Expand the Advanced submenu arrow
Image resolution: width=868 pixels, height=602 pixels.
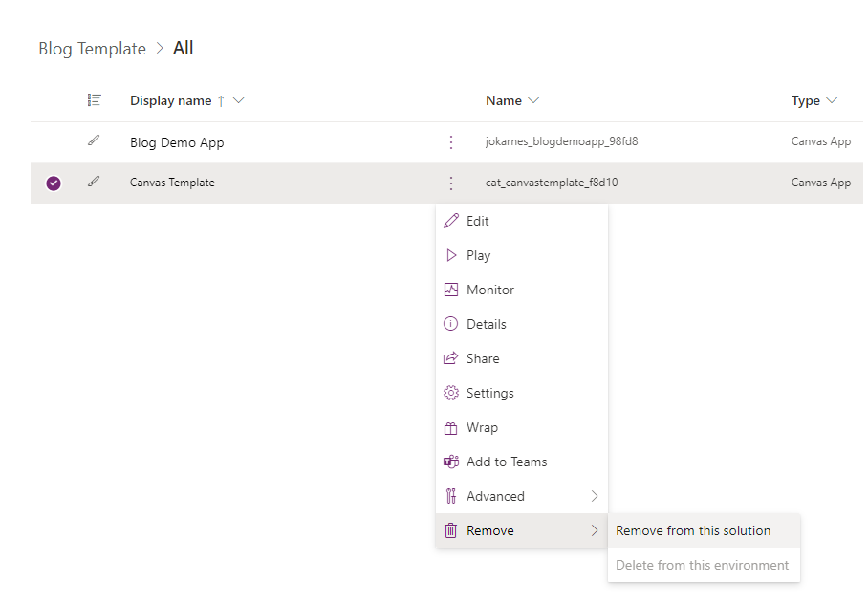594,496
